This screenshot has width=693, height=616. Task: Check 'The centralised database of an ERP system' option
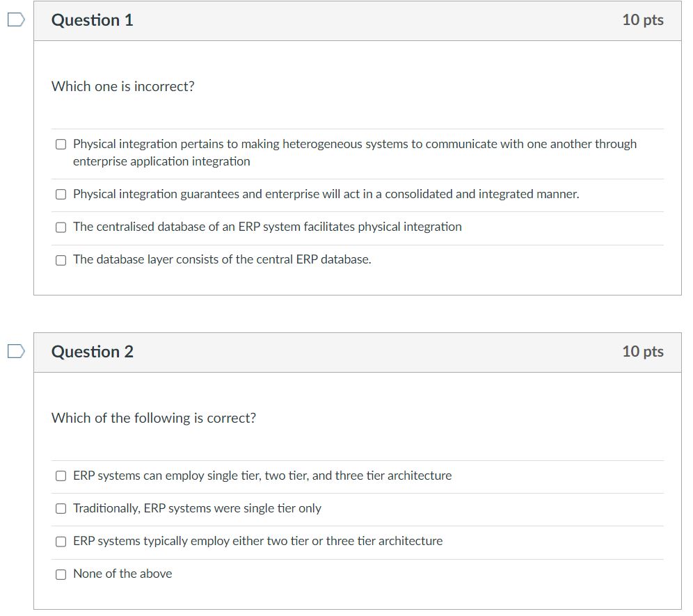pos(61,227)
